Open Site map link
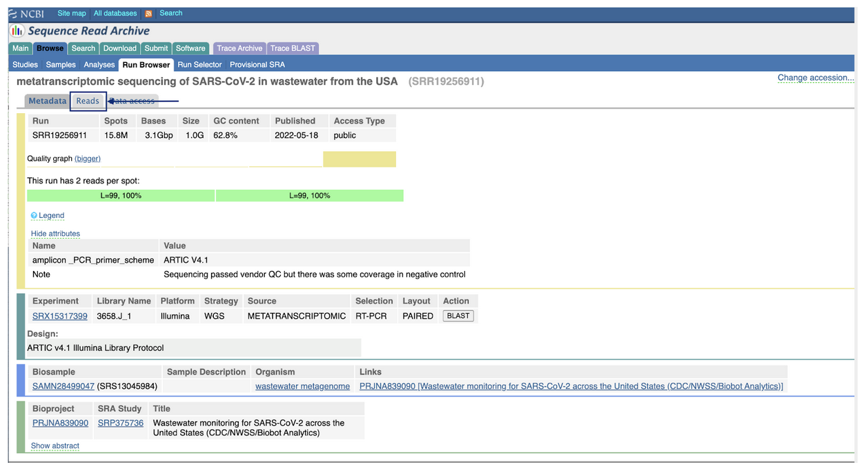The image size is (868, 476). point(72,13)
